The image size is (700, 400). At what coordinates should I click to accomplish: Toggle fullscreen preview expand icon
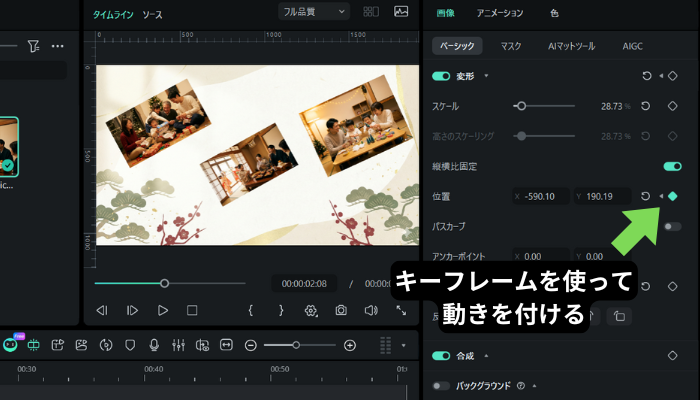tap(401, 310)
